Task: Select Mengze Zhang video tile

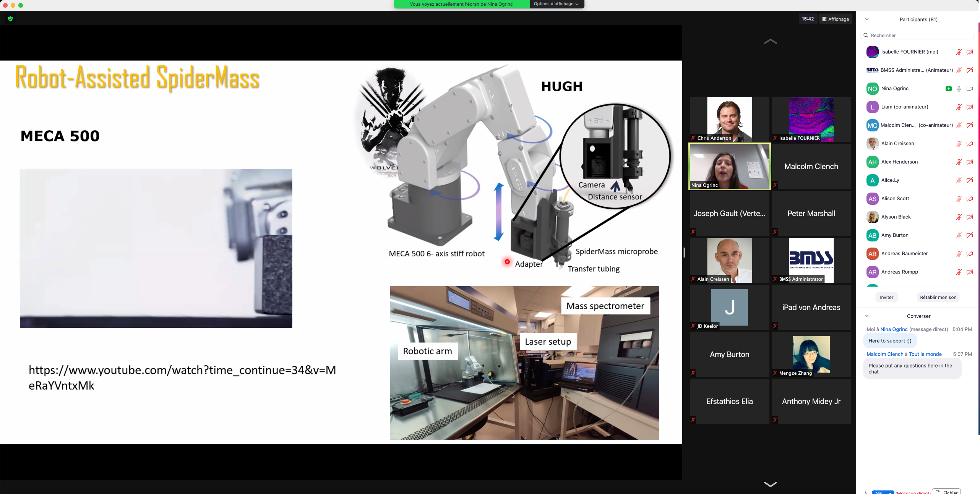Action: (x=811, y=354)
